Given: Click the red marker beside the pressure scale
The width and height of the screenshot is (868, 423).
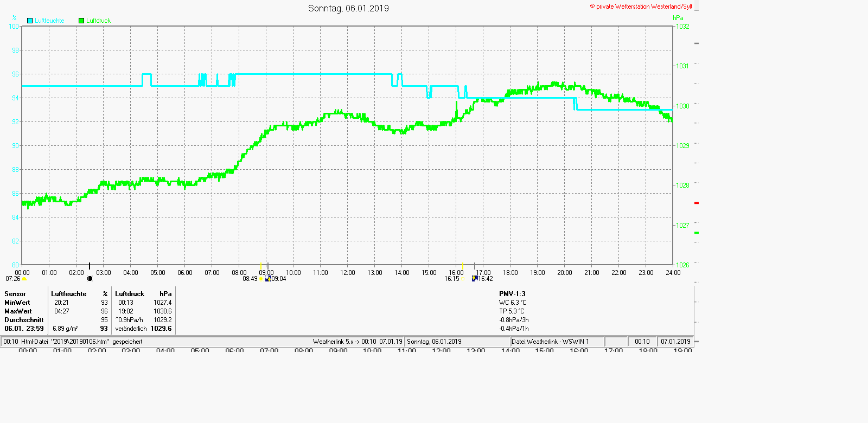Looking at the screenshot, I should pyautogui.click(x=697, y=203).
